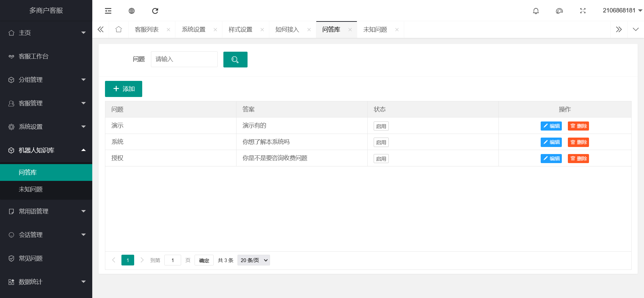Expand the sidebar 系统设置 arrow

(84, 127)
